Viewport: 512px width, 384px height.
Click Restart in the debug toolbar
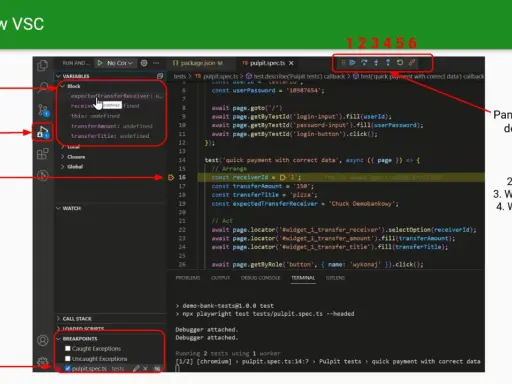coord(400,62)
